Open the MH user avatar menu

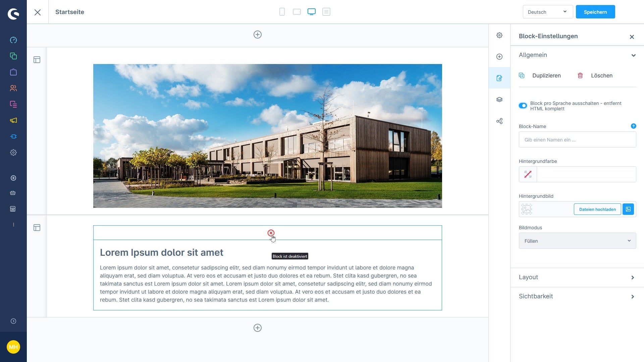pyautogui.click(x=13, y=347)
